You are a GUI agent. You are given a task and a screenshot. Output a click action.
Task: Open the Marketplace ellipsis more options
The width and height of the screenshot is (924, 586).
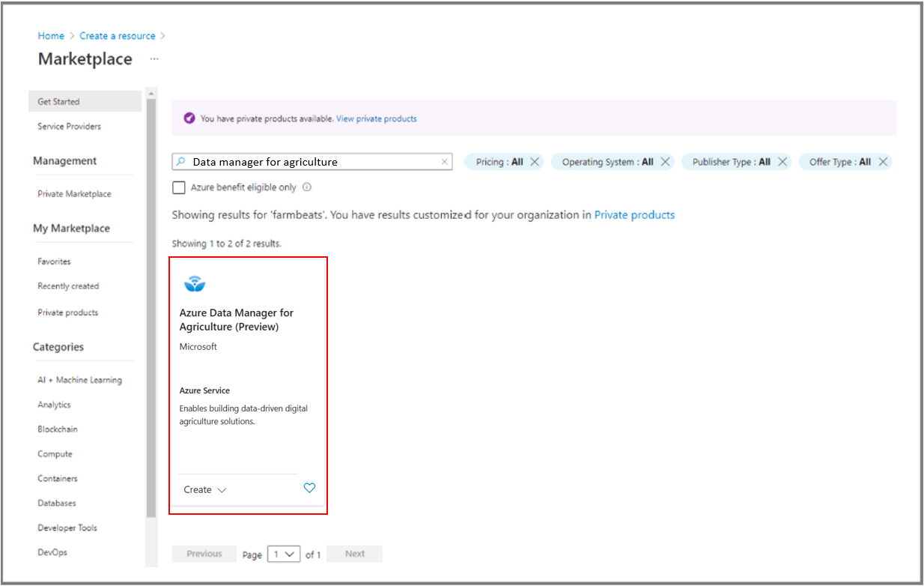pos(154,59)
